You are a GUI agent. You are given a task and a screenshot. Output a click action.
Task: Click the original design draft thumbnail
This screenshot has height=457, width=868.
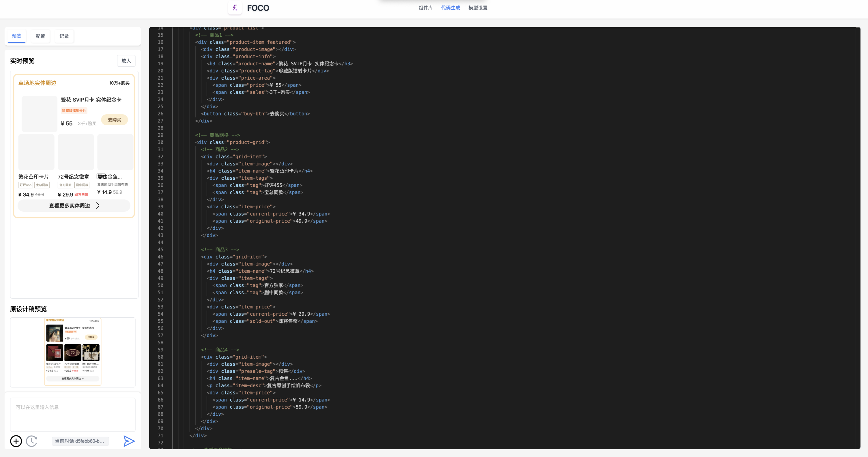(73, 352)
